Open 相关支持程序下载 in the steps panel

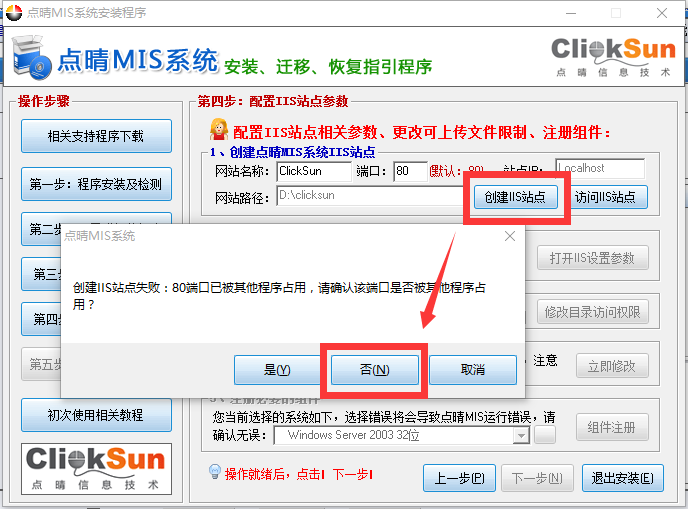coord(96,137)
